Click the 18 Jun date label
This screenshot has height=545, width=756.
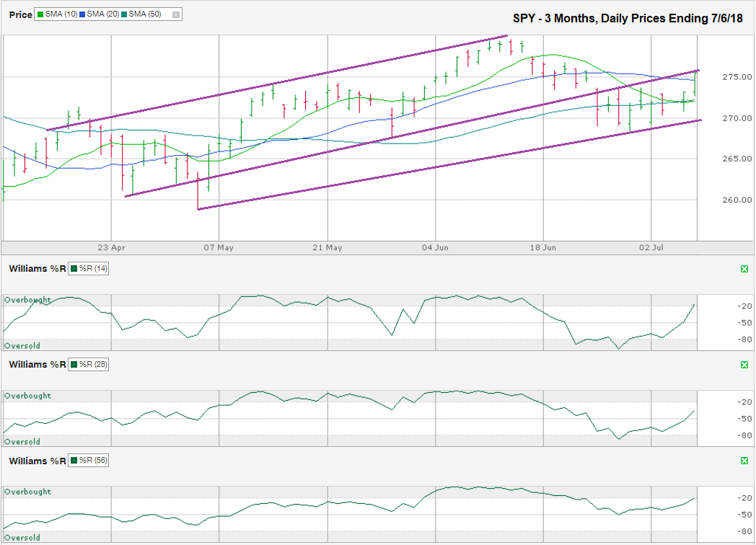[x=543, y=248]
